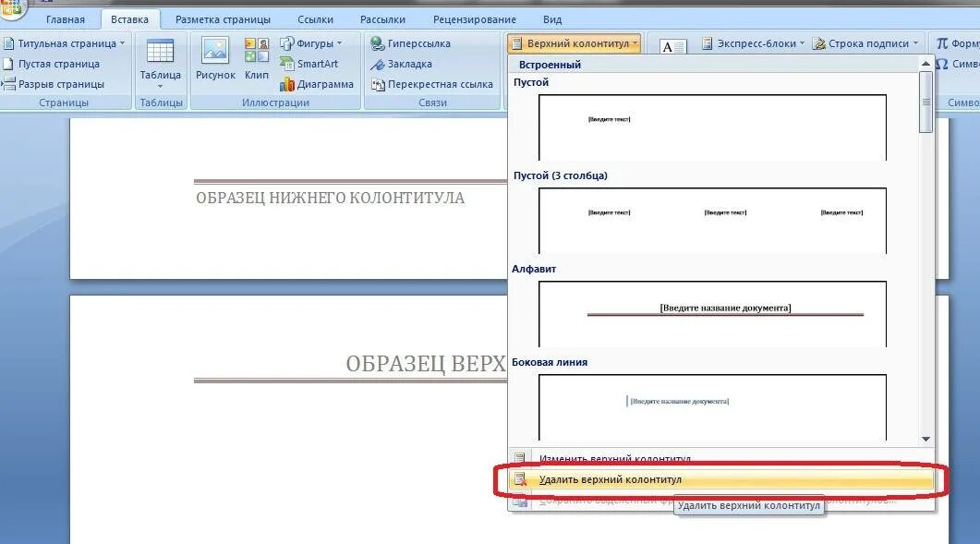Open the Экспресс-блоки dropdown
The height and width of the screenshot is (544, 980).
(x=753, y=43)
